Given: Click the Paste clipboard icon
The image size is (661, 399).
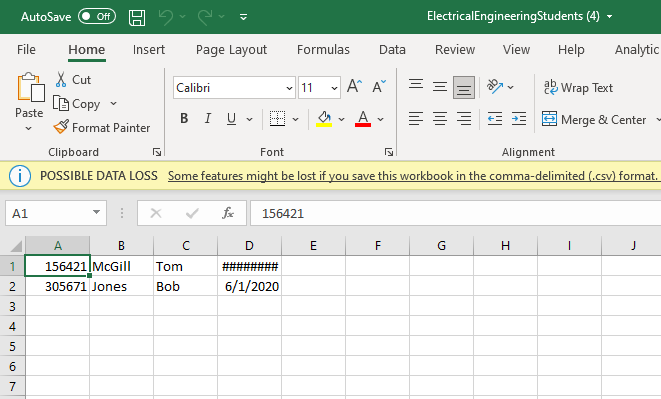Looking at the screenshot, I should coord(30,87).
